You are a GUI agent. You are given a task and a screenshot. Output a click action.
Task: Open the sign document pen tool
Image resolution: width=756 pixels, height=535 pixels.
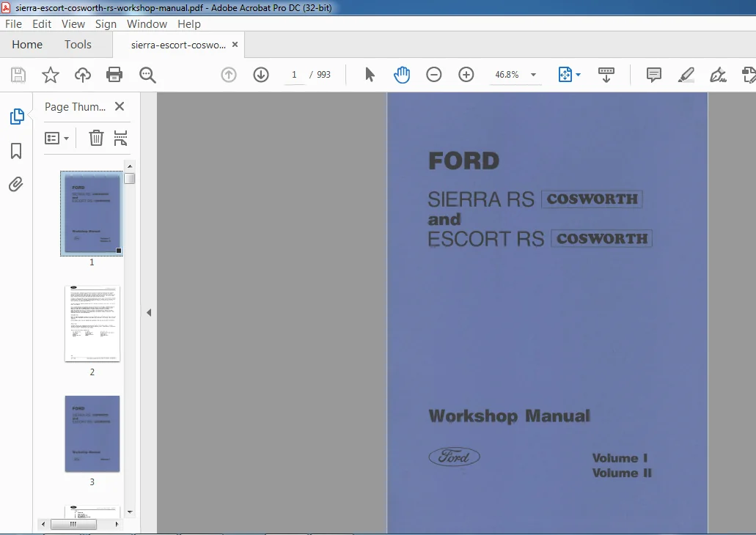[718, 75]
